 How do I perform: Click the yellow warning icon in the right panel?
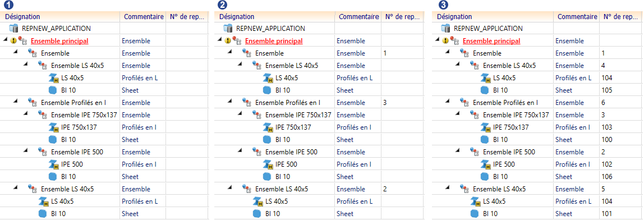tap(445, 41)
